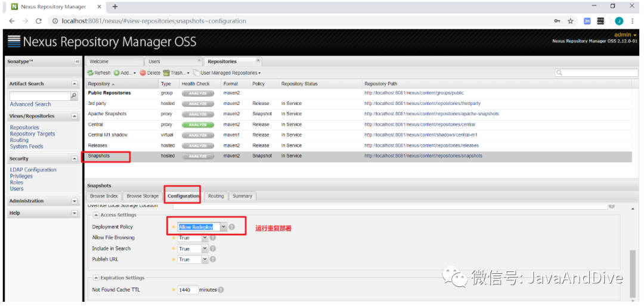
Task: Click help icon beside Include in Search
Action: 213,249
